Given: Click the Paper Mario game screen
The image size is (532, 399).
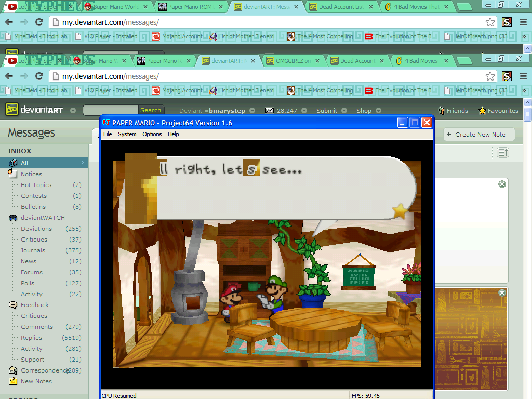Looking at the screenshot, I should pos(267,264).
